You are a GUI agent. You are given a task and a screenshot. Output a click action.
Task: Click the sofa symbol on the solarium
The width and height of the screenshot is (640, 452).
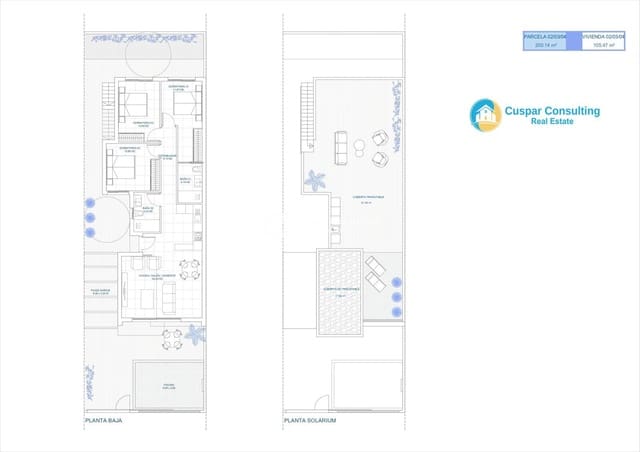(x=341, y=148)
